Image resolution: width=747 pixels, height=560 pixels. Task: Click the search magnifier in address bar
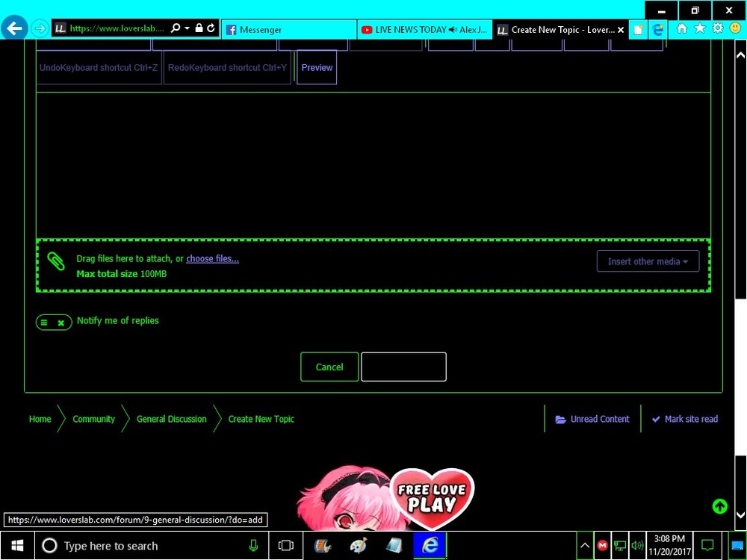tap(176, 28)
